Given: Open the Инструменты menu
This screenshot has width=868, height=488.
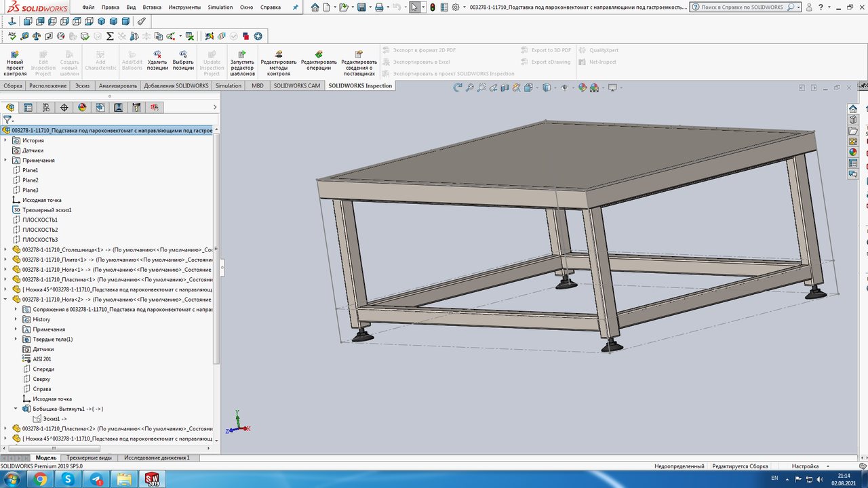Looking at the screenshot, I should click(x=185, y=7).
